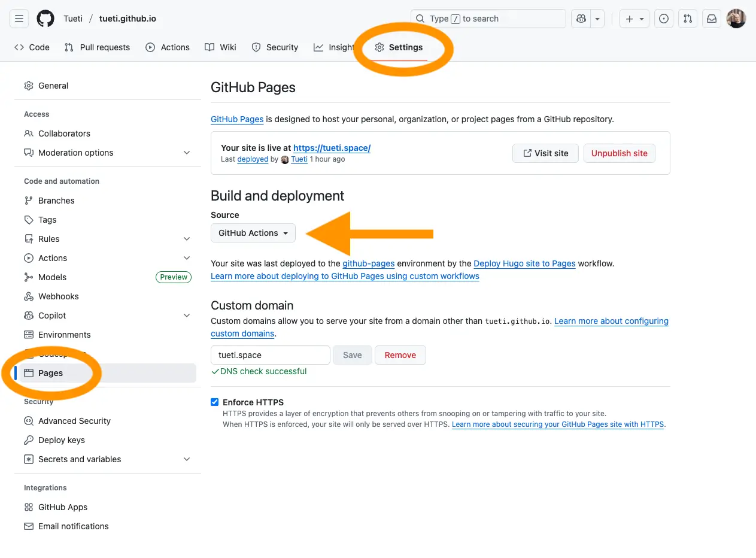Disable the Enforce HTTPS checkbox
The image size is (756, 558).
[x=214, y=402]
